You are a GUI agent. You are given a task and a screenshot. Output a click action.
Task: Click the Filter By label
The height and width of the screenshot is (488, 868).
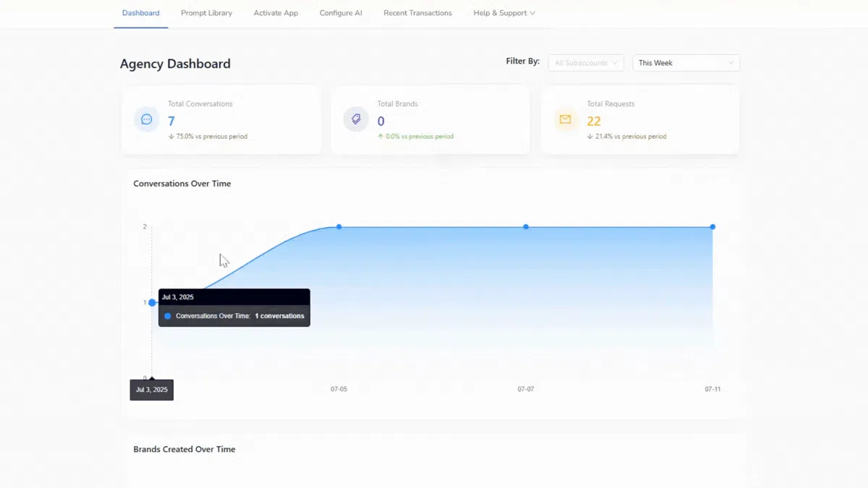pos(523,61)
